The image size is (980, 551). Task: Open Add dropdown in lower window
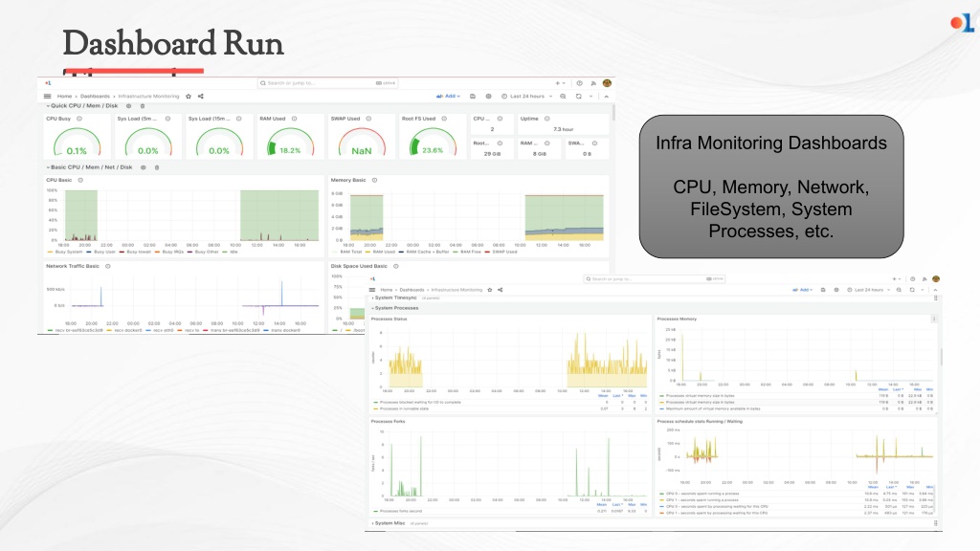803,290
